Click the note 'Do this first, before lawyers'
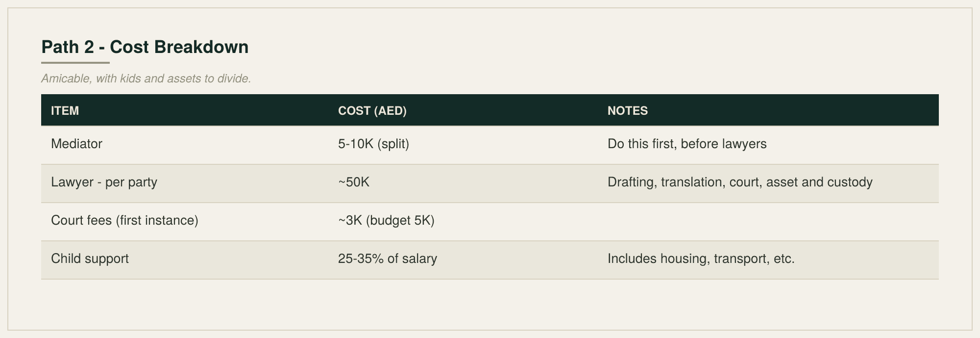 [x=687, y=144]
